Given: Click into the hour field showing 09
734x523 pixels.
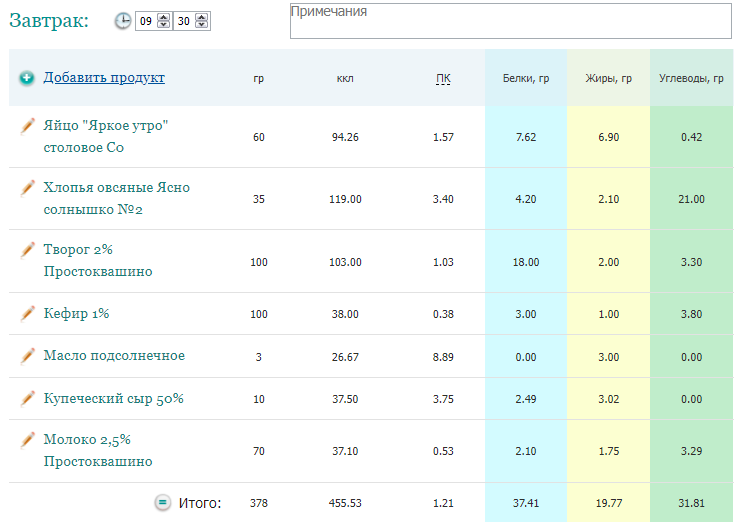Looking at the screenshot, I should pos(147,21).
